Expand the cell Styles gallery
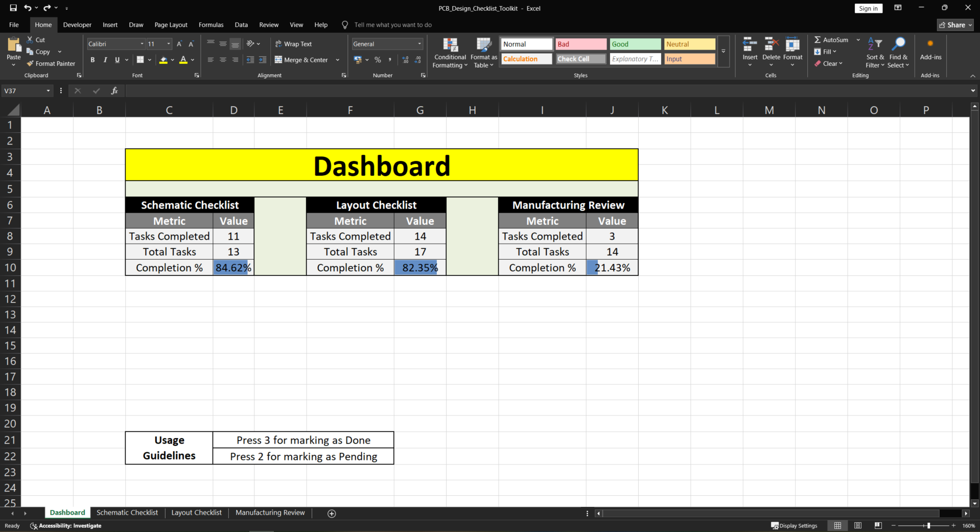Image resolution: width=980 pixels, height=532 pixels. (x=724, y=51)
